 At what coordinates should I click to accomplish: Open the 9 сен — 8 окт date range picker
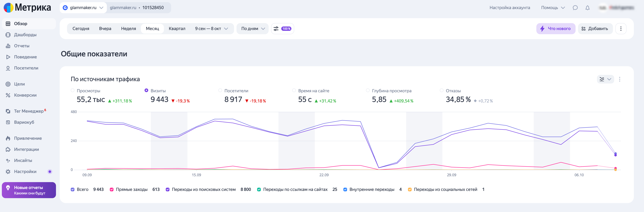[211, 29]
